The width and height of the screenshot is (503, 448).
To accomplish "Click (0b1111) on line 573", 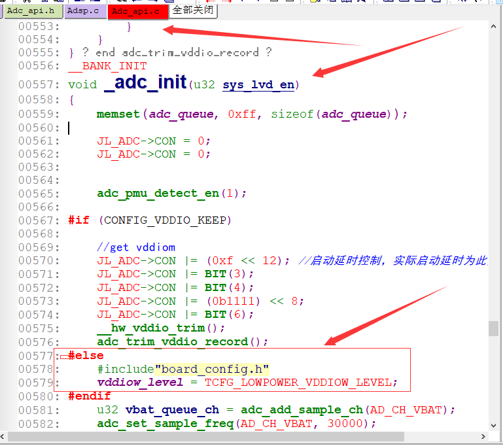I will coord(233,301).
